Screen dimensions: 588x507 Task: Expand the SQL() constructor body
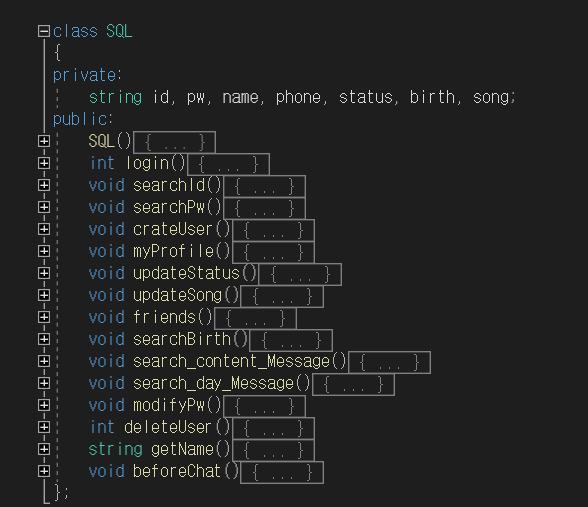click(44, 141)
